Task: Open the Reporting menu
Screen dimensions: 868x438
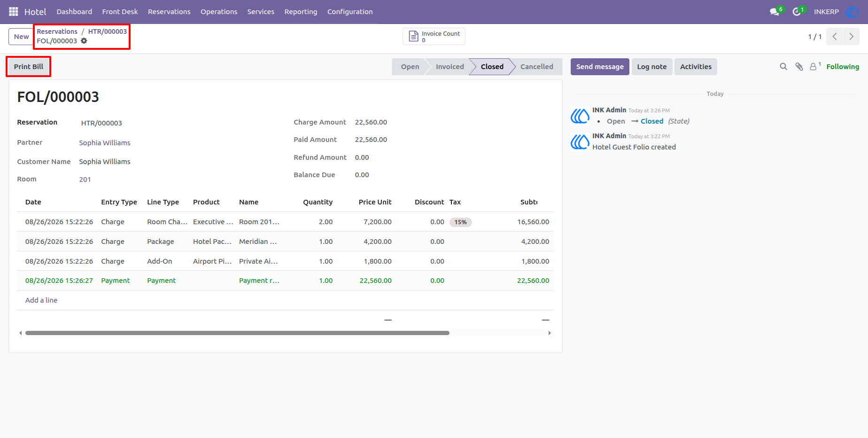Action: click(x=301, y=12)
